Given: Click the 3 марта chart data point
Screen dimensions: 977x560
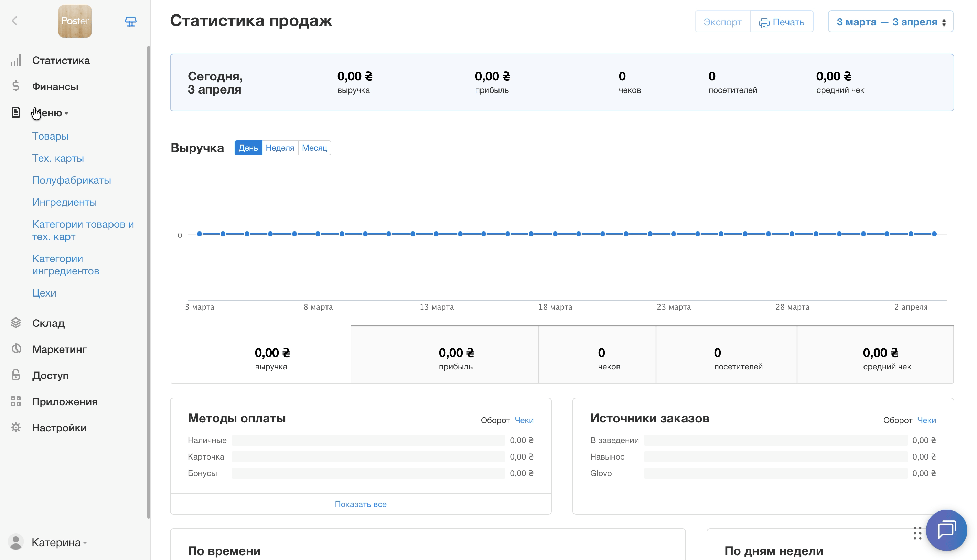Looking at the screenshot, I should 200,234.
